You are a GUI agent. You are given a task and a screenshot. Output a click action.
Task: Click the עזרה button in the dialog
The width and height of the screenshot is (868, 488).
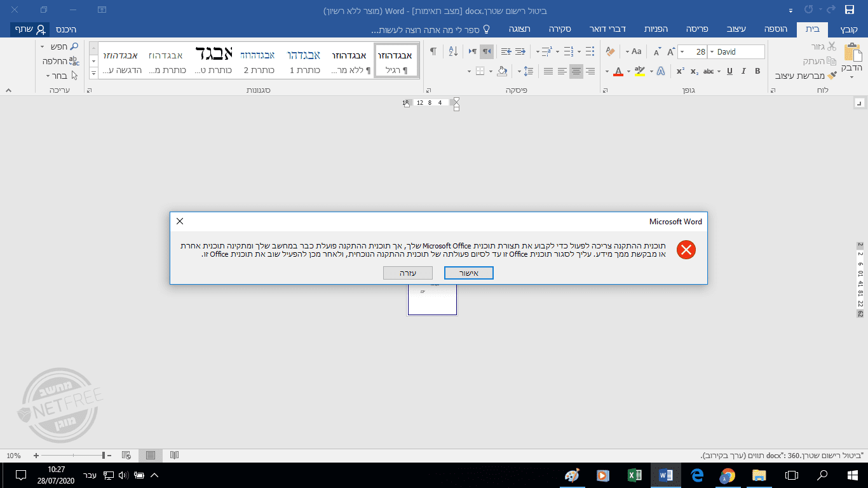tap(408, 273)
